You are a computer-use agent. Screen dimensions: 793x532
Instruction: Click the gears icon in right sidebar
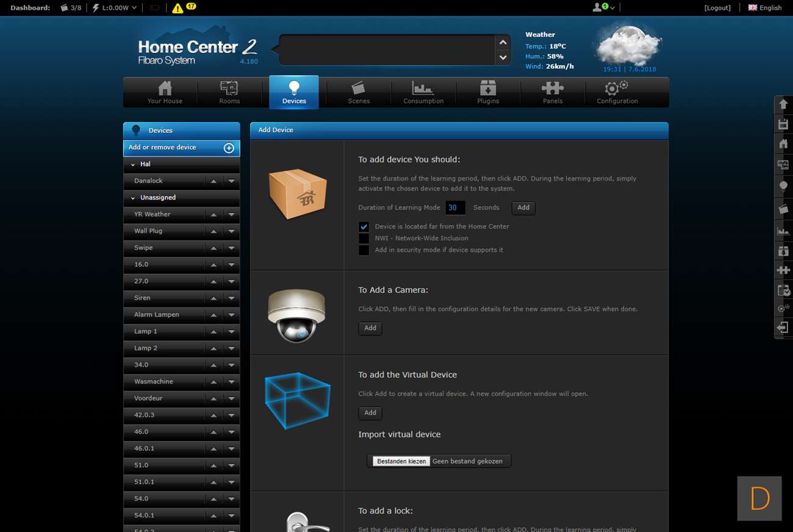coord(783,309)
